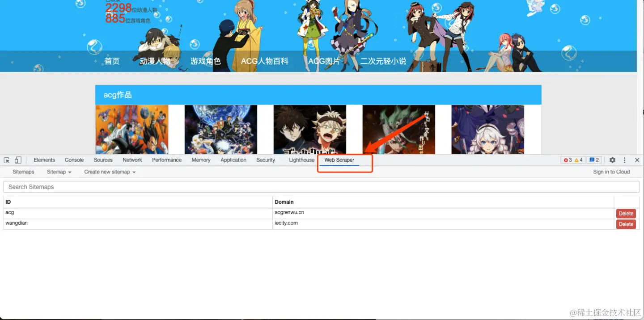Image resolution: width=644 pixels, height=320 pixels.
Task: Click the blue issues counter badge
Action: click(594, 160)
